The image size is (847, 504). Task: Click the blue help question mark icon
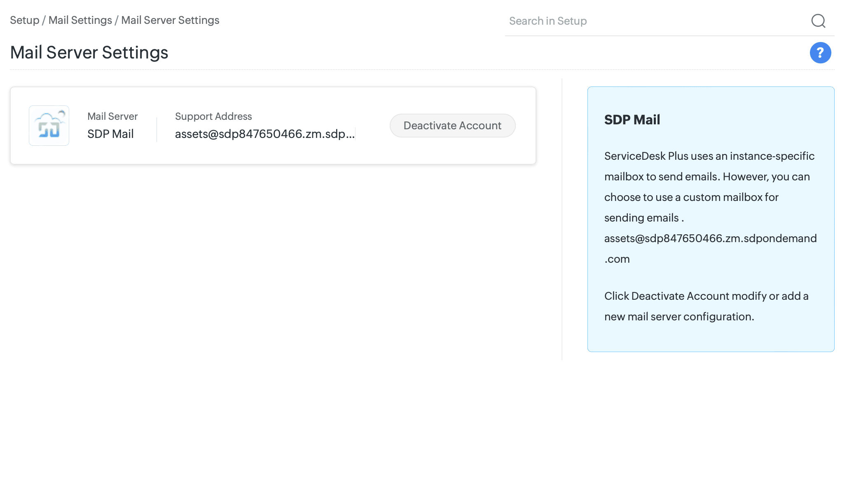tap(820, 53)
